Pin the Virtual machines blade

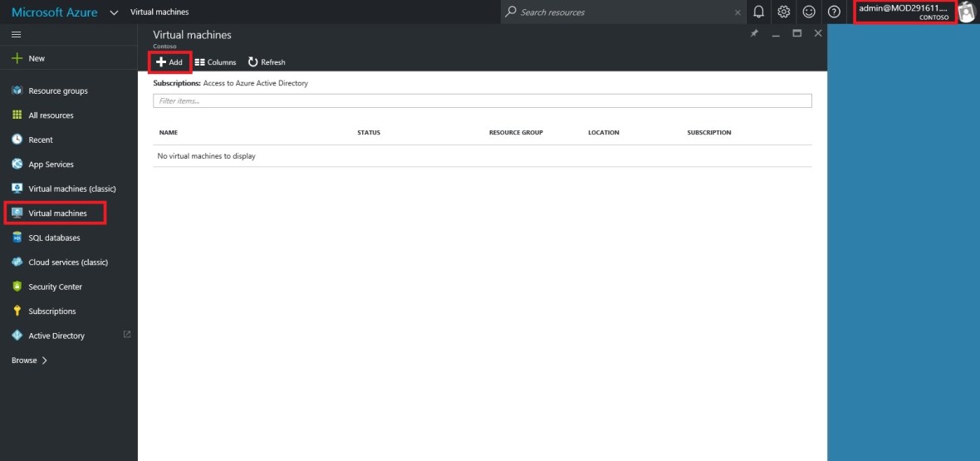pyautogui.click(x=754, y=34)
